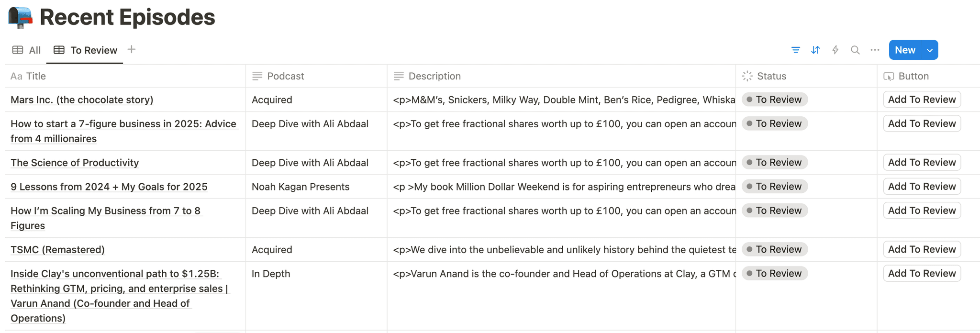
Task: Add a new view with plus icon
Action: 132,50
